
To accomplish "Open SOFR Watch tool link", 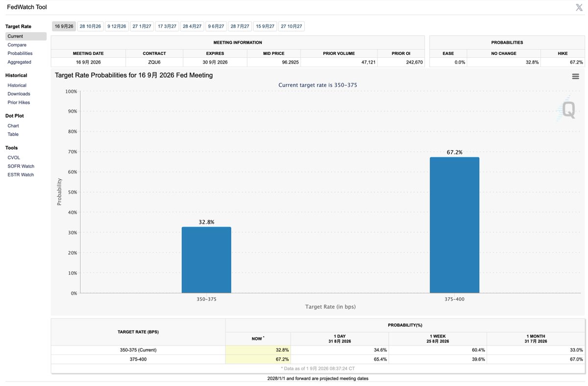I will click(21, 166).
